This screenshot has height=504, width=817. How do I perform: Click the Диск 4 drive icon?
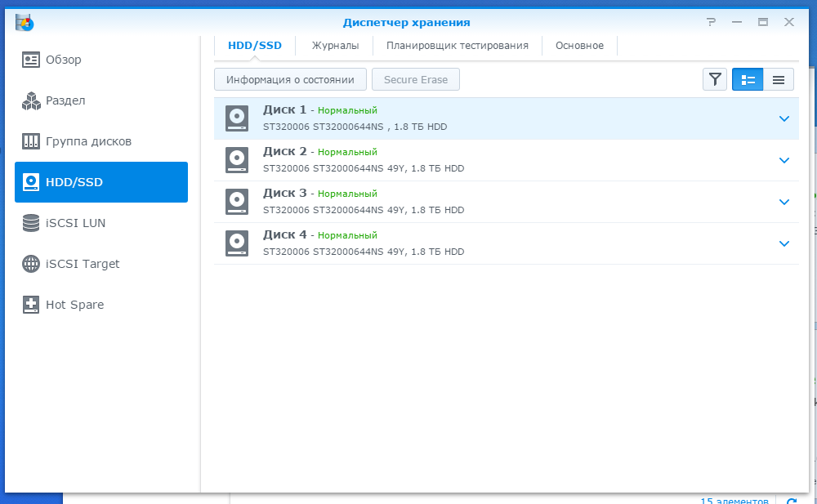[x=237, y=243]
